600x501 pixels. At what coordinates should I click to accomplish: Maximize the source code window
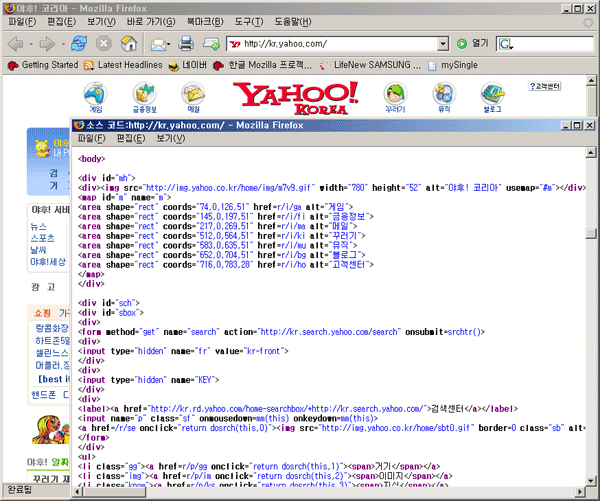577,125
